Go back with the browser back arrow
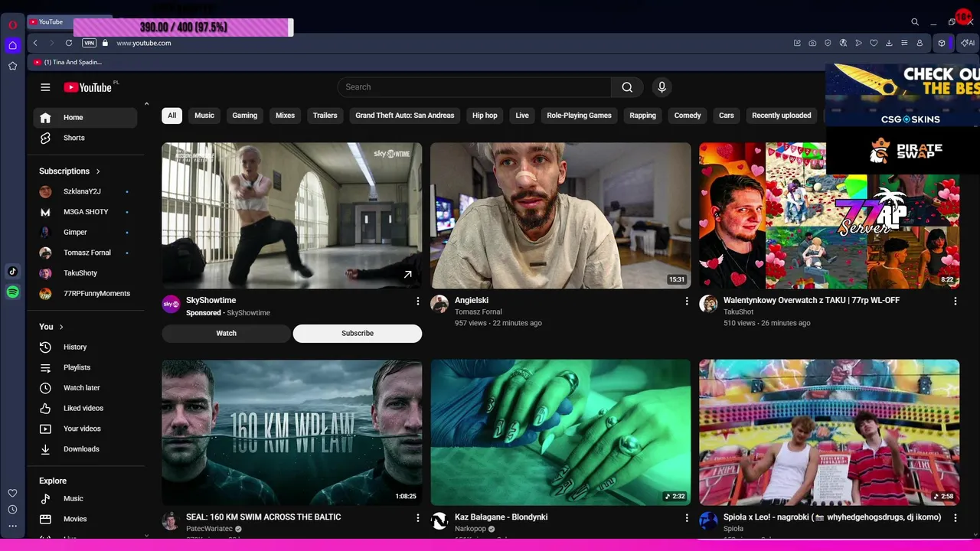The image size is (980, 551). (35, 43)
